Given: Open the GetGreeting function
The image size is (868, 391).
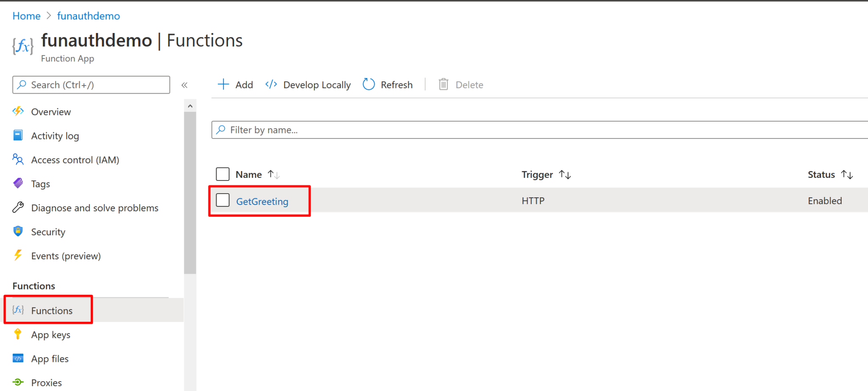Looking at the screenshot, I should (262, 201).
